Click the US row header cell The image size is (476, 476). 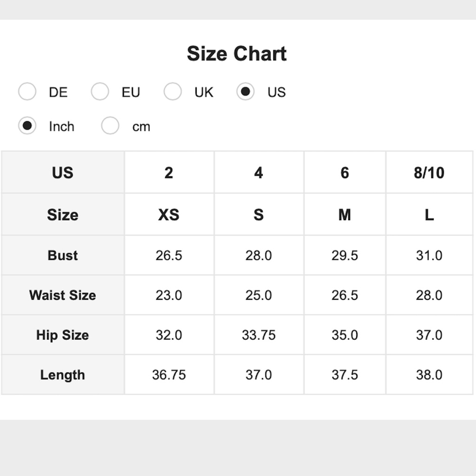click(x=63, y=172)
